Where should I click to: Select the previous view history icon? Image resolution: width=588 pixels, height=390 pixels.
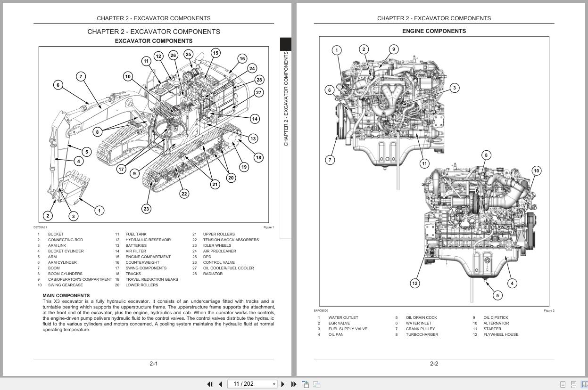click(x=305, y=384)
